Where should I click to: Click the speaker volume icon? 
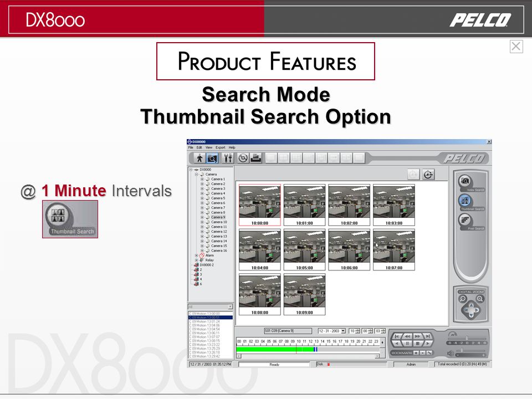pyautogui.click(x=451, y=354)
